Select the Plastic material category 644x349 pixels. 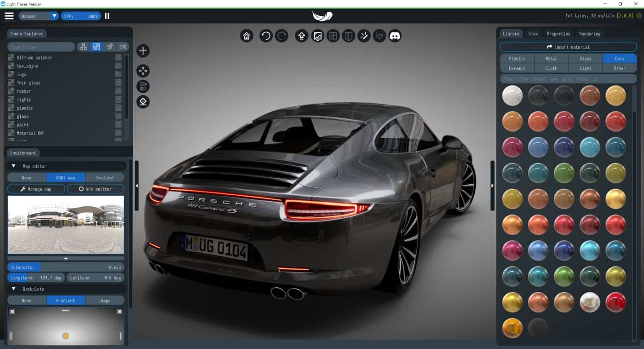517,58
